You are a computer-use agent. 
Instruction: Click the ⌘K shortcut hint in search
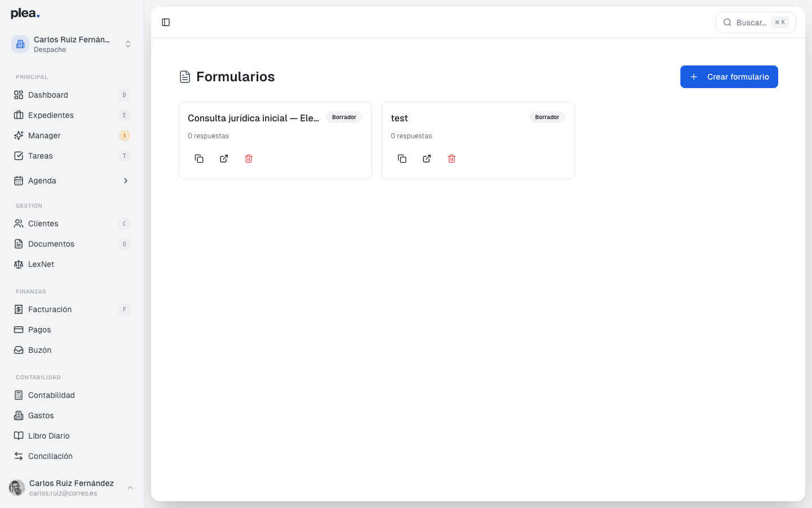coord(780,23)
